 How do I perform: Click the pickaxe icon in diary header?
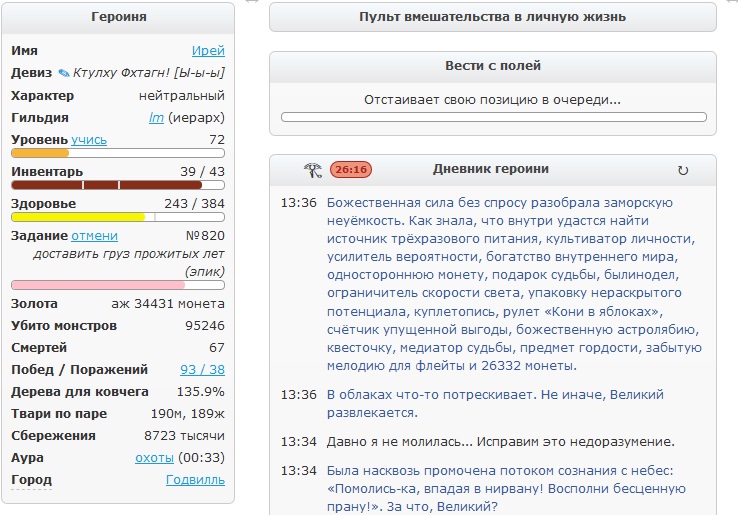coord(313,170)
